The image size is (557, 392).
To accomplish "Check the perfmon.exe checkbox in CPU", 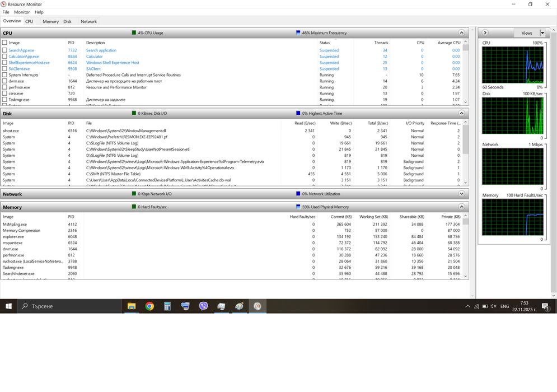I will [4, 87].
